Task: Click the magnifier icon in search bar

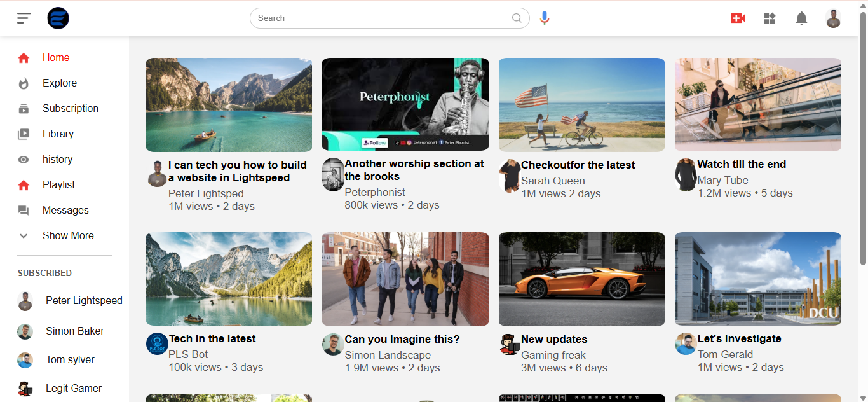Action: tap(517, 18)
